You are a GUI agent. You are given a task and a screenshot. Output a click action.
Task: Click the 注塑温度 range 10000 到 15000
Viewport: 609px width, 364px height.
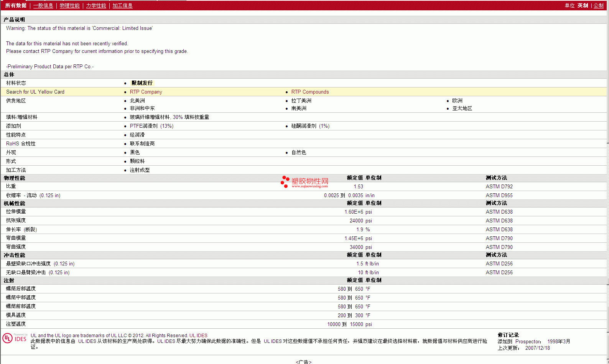coord(345,324)
